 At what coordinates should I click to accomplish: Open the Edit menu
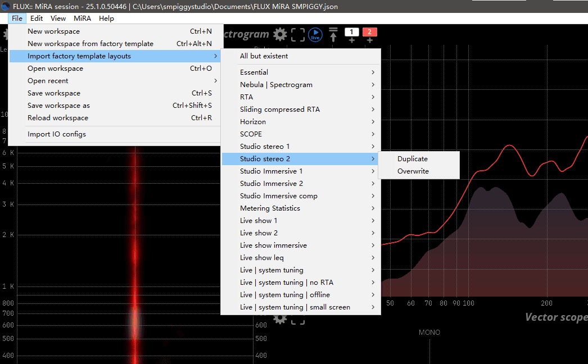[37, 19]
